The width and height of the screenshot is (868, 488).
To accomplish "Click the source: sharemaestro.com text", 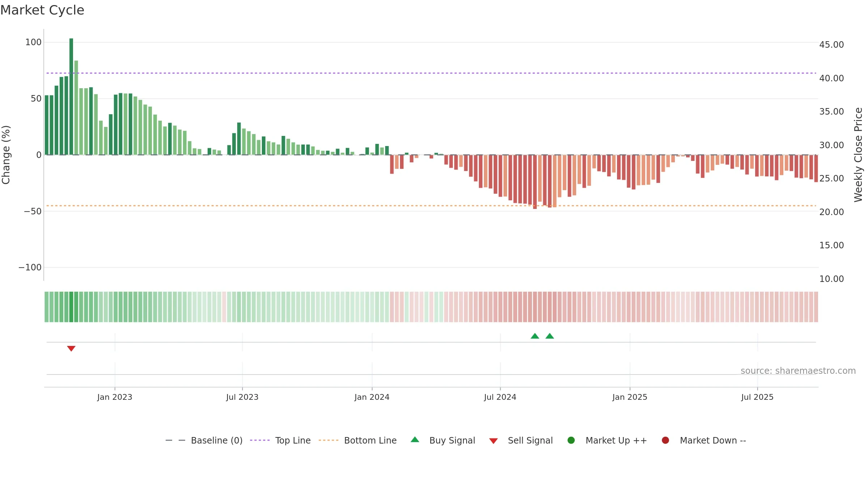I will pyautogui.click(x=798, y=371).
